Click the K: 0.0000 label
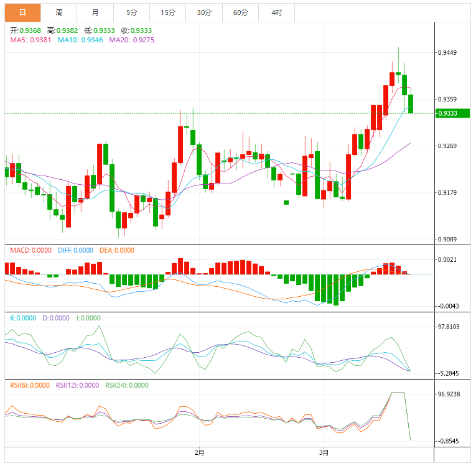Screen dimensions: 476x471 [x=23, y=318]
